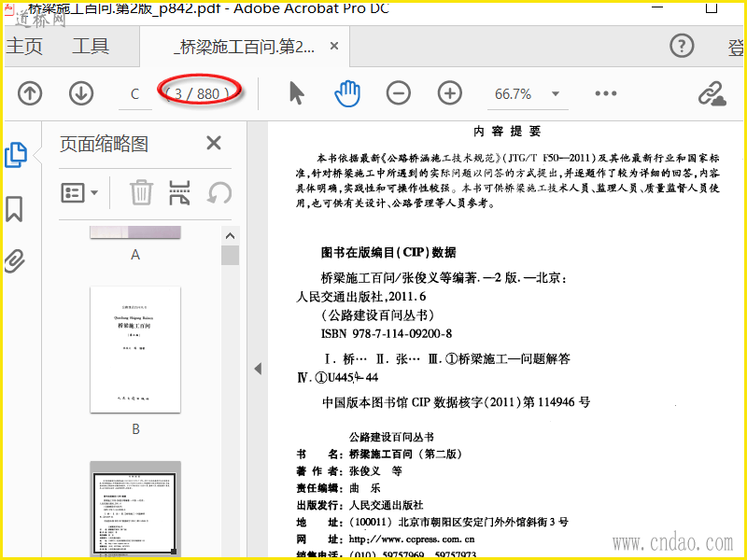Screen dimensions: 747x560
Task: Click the http://www.ccpress.com.cn address text
Action: point(412,539)
